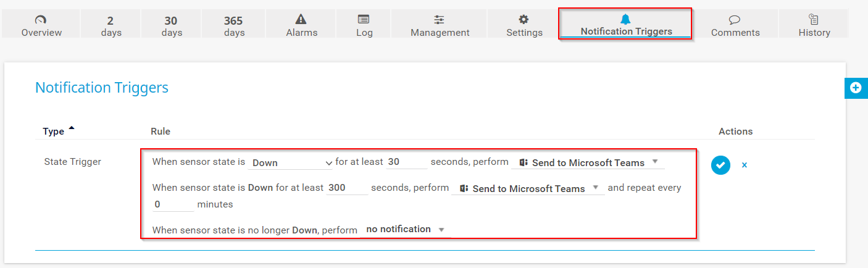868x268 pixels.
Task: Open the Alarms tab
Action: tap(302, 26)
